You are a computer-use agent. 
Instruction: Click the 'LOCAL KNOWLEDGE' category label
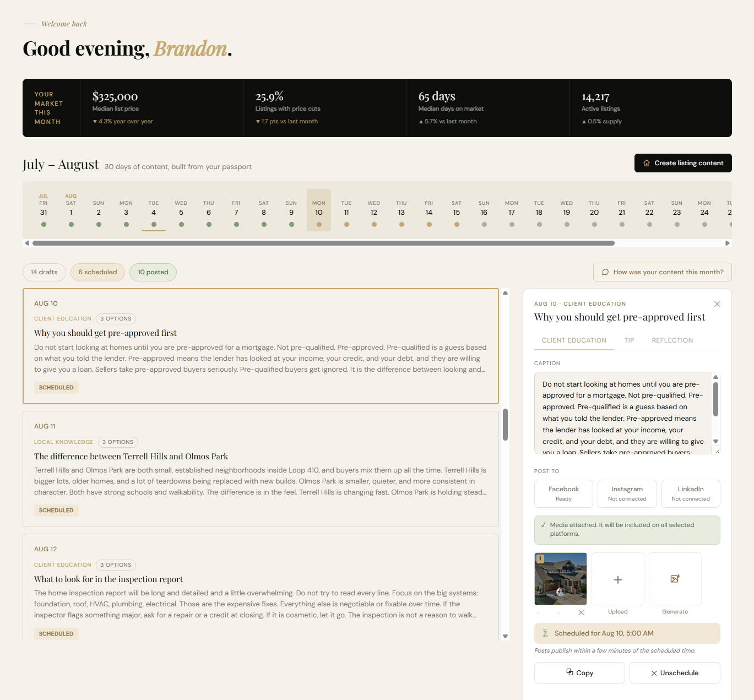[64, 442]
